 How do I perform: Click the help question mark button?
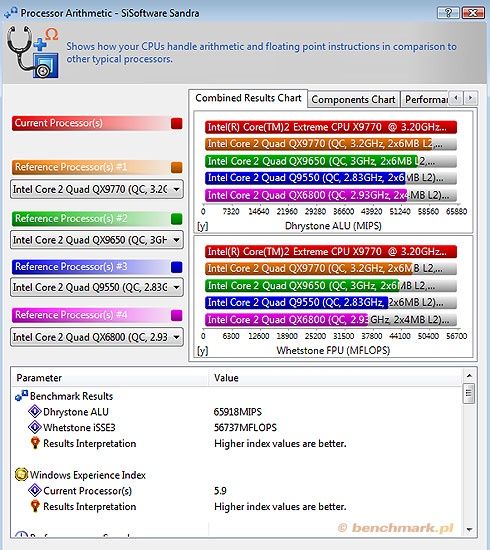click(448, 13)
